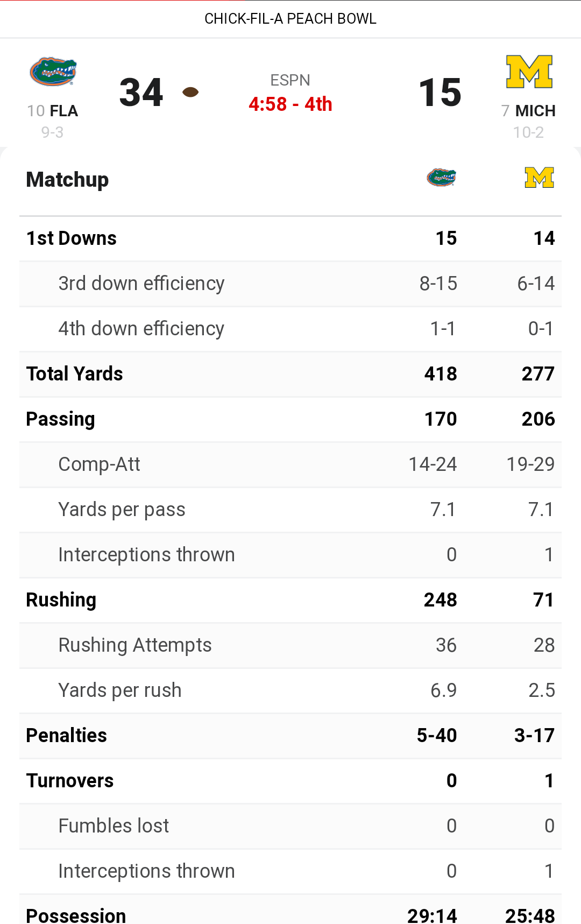
Task: Open the MICH team name link
Action: coord(535,111)
